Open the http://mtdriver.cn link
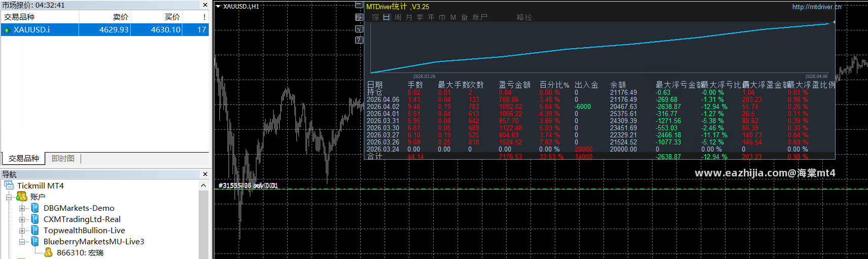 coord(817,7)
